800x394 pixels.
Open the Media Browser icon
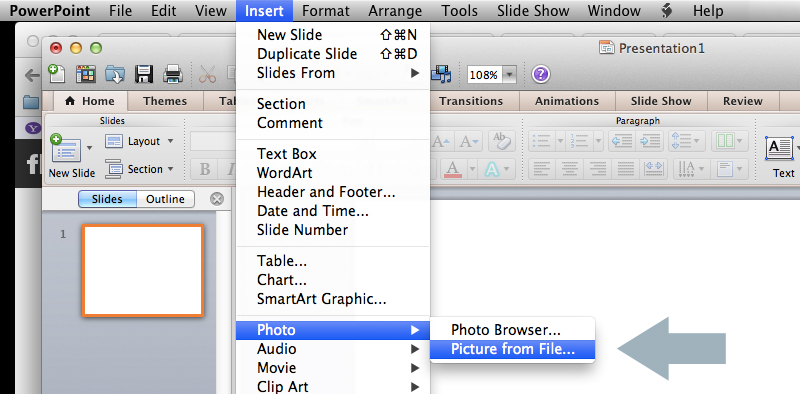pyautogui.click(x=441, y=75)
